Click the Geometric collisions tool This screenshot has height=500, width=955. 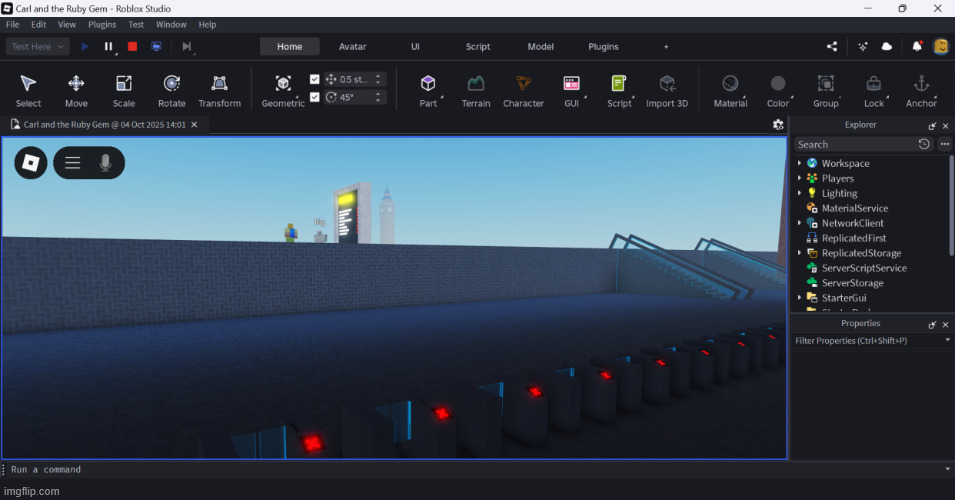pos(283,91)
